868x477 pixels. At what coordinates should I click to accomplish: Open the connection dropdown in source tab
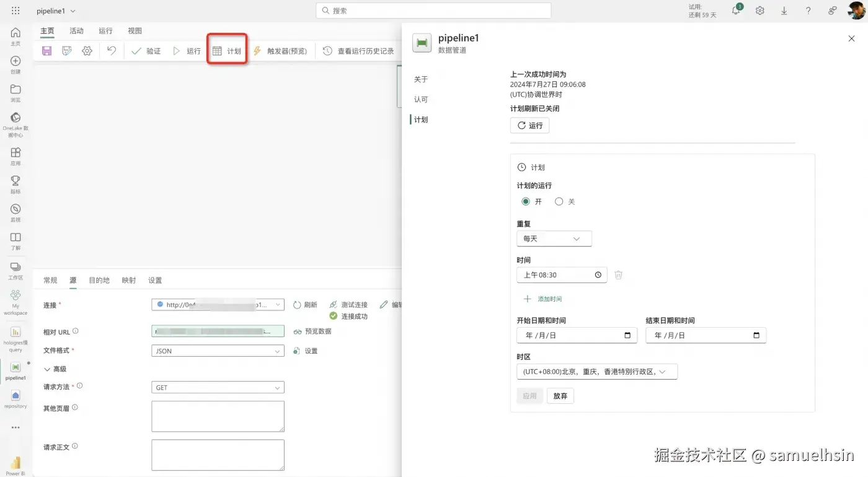pyautogui.click(x=218, y=305)
